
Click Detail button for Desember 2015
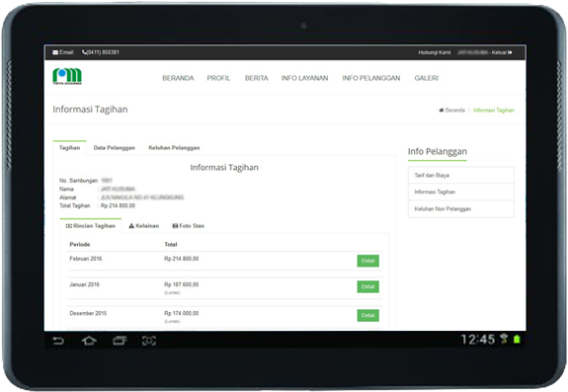point(368,315)
